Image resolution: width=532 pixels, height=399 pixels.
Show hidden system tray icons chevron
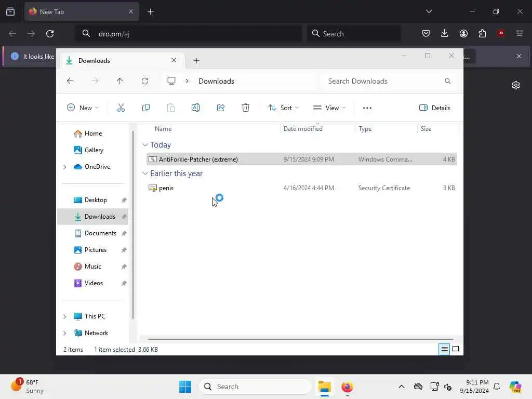point(402,387)
